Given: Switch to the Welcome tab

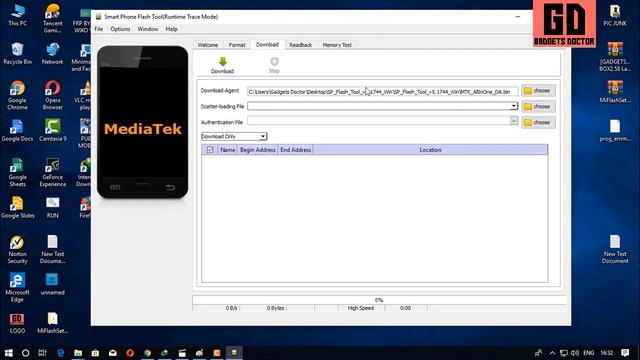Looking at the screenshot, I should 208,45.
